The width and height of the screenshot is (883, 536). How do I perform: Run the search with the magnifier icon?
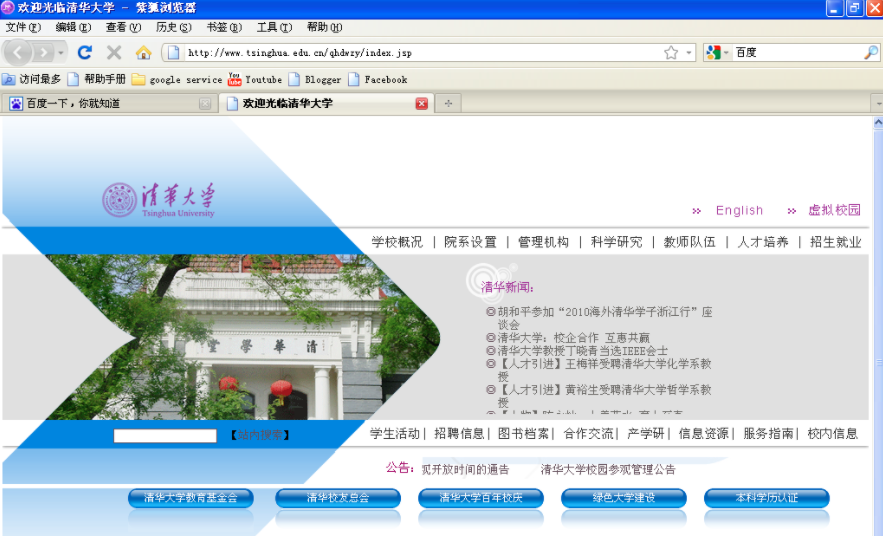(871, 52)
